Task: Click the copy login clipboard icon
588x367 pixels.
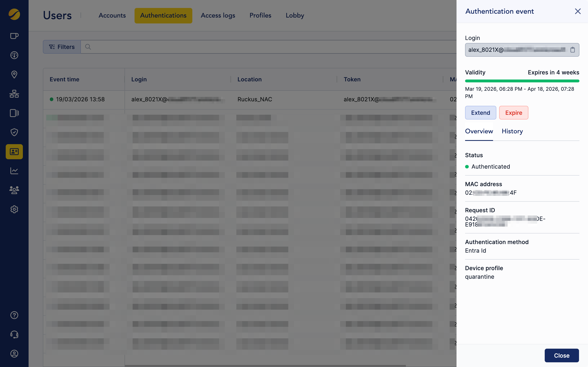Action: pyautogui.click(x=572, y=50)
